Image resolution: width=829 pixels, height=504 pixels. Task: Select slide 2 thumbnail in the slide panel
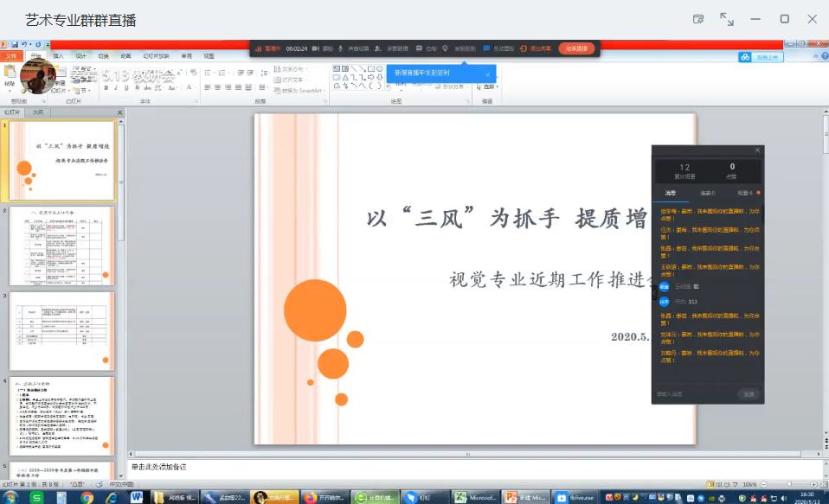coord(61,246)
